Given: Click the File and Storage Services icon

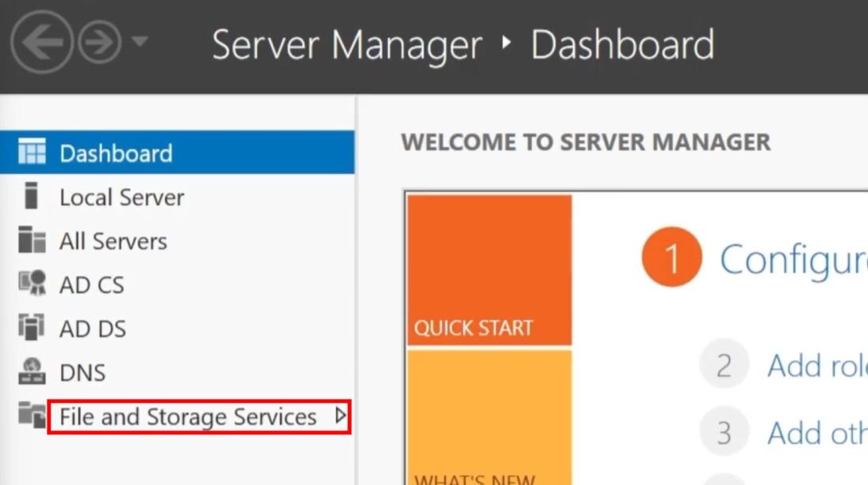Looking at the screenshot, I should [x=32, y=415].
